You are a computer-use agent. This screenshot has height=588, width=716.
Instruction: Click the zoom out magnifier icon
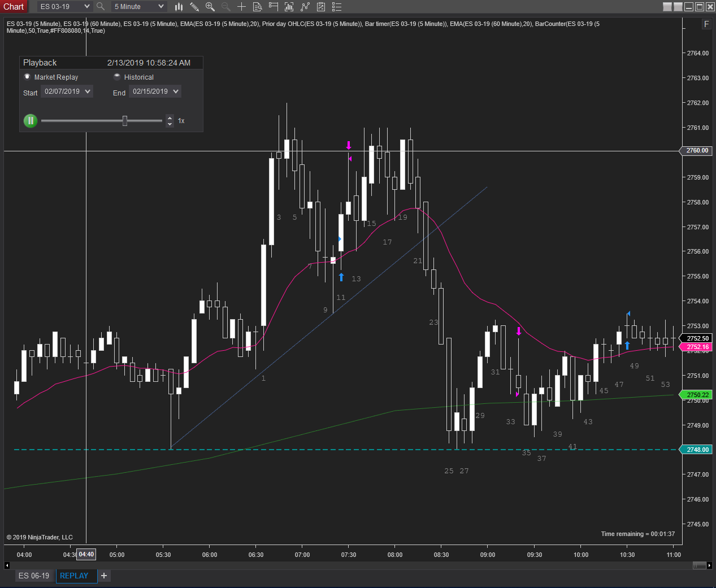226,7
